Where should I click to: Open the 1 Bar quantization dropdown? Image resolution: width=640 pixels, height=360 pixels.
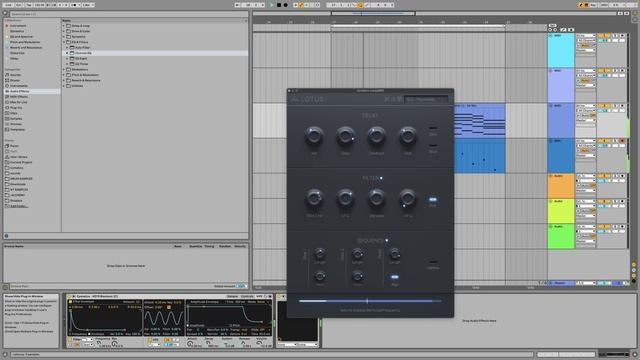click(88, 5)
